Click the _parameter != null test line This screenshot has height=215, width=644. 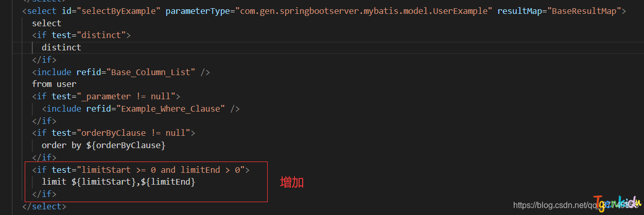pos(106,96)
